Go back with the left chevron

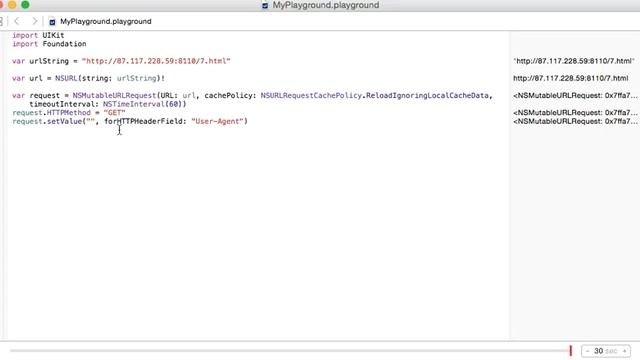click(x=17, y=21)
